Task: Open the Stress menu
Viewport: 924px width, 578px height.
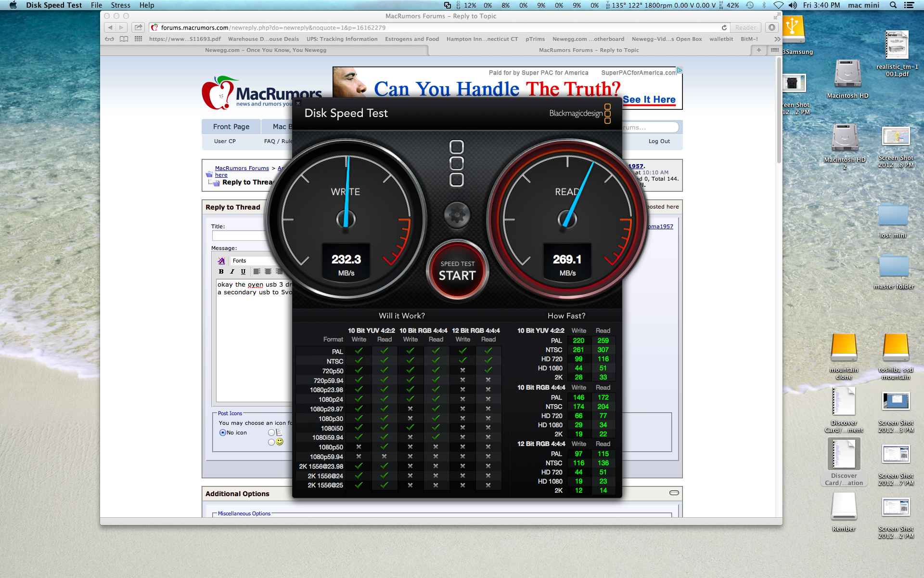Action: coord(120,5)
